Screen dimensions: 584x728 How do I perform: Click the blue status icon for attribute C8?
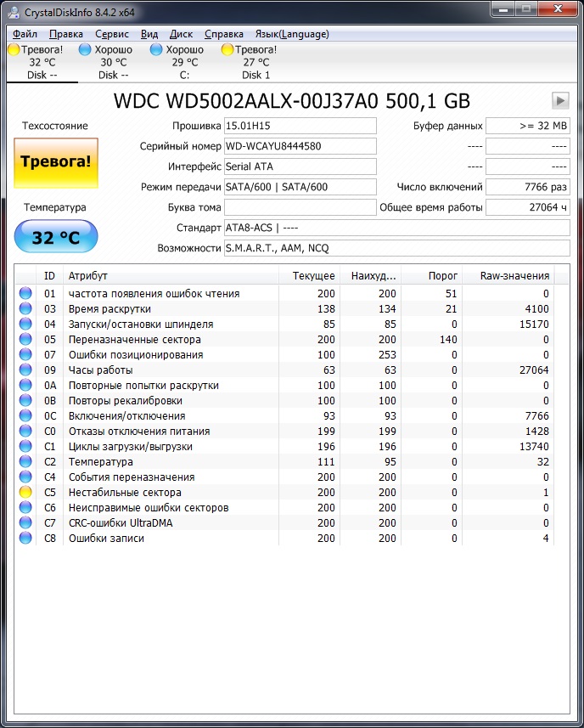click(25, 538)
